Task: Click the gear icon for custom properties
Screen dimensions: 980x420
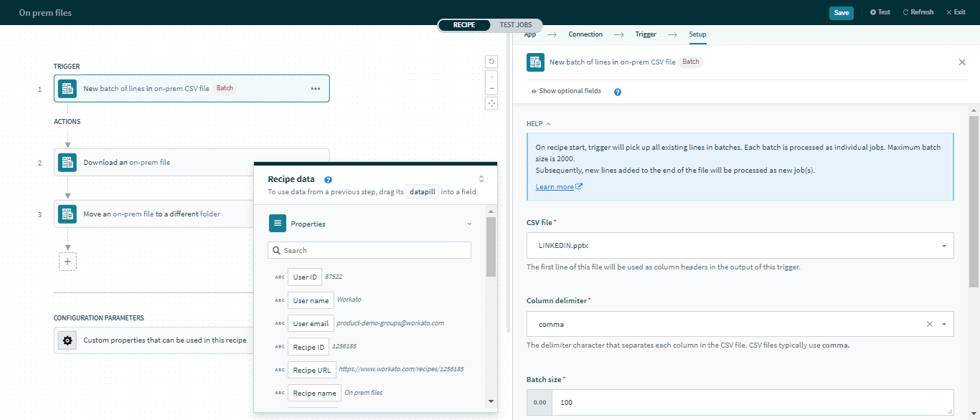Action: 67,340
